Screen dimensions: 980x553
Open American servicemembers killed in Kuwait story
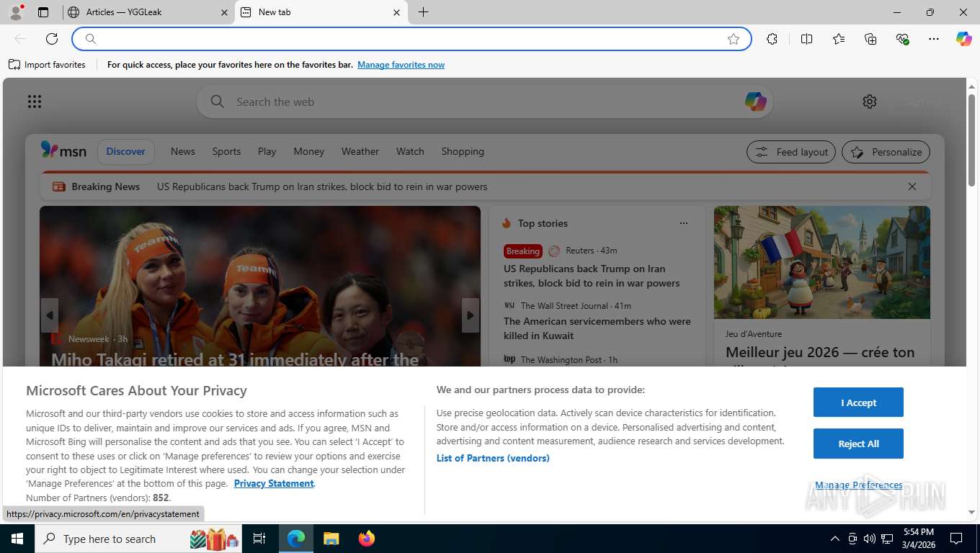[597, 328]
